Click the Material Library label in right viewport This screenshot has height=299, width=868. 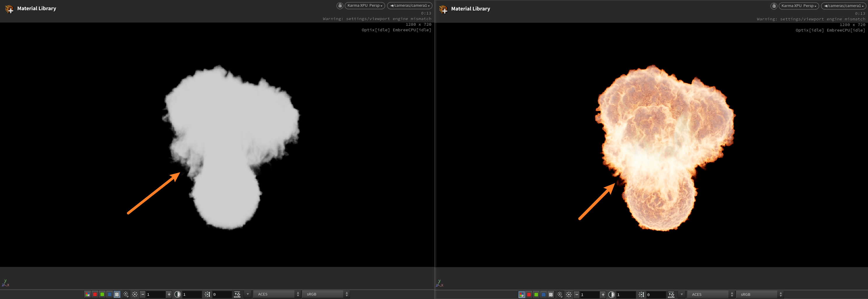point(471,9)
